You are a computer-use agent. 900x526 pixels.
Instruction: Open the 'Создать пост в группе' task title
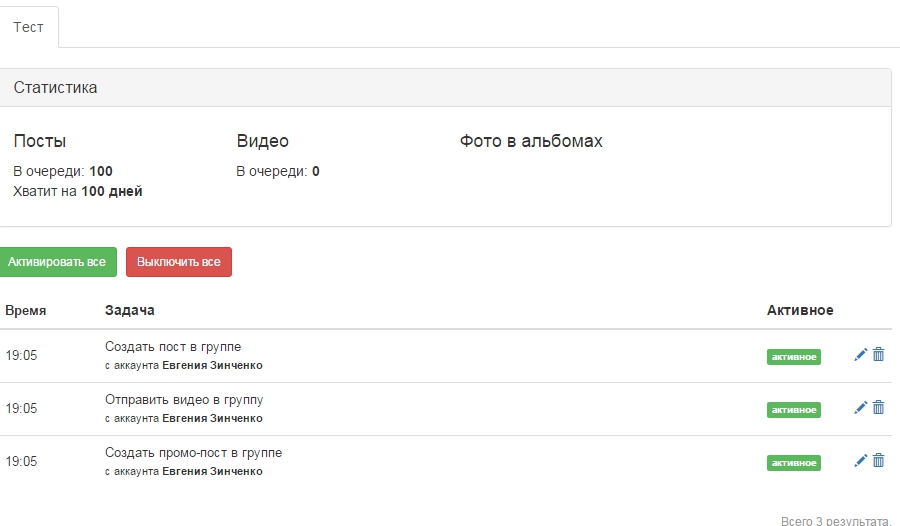172,347
